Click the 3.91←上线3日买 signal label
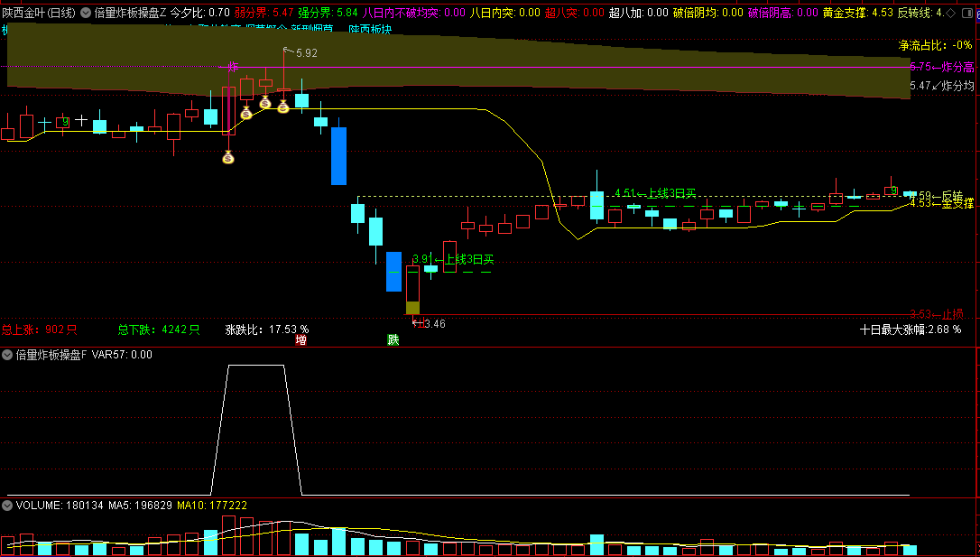This screenshot has width=980, height=557. [x=453, y=259]
